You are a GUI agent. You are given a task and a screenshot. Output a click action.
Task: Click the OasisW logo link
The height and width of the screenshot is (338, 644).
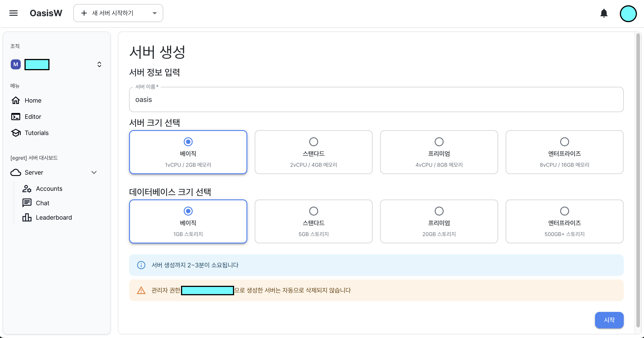pyautogui.click(x=46, y=13)
